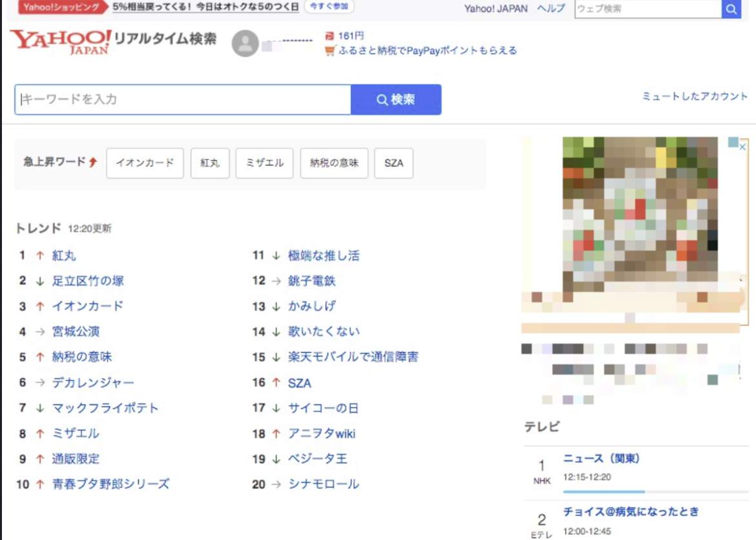756x540 pixels.
Task: Select the SZA rising word chip
Action: click(x=394, y=163)
